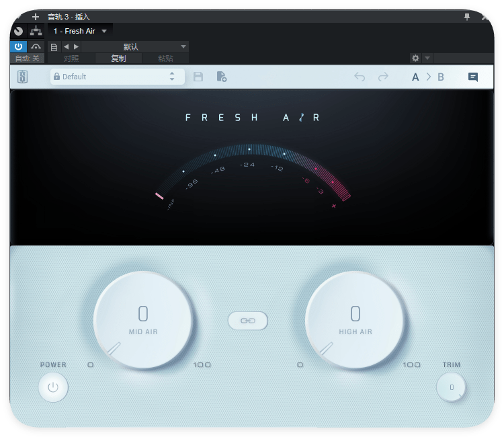
Task: Click the save preset floppy icon
Action: click(x=198, y=77)
